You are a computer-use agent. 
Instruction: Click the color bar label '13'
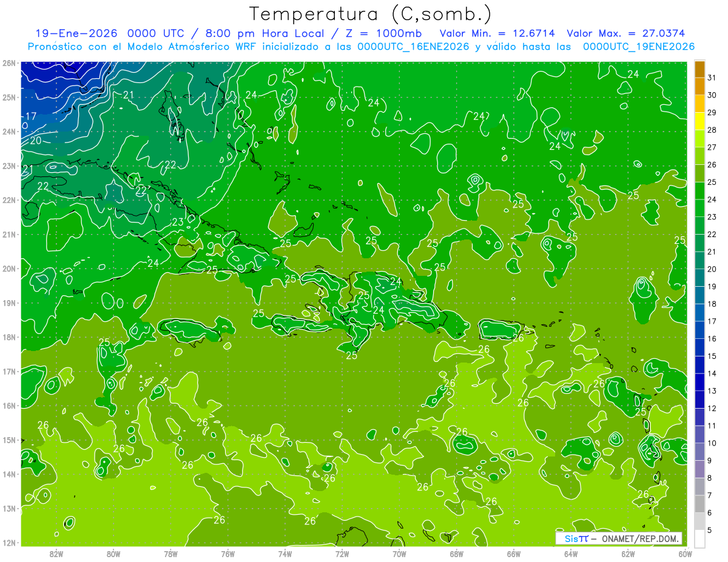pos(712,391)
